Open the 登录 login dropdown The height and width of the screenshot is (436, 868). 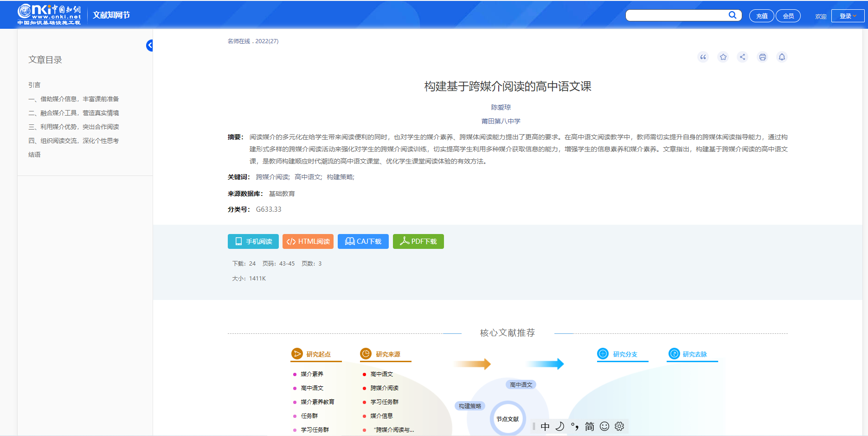(848, 16)
